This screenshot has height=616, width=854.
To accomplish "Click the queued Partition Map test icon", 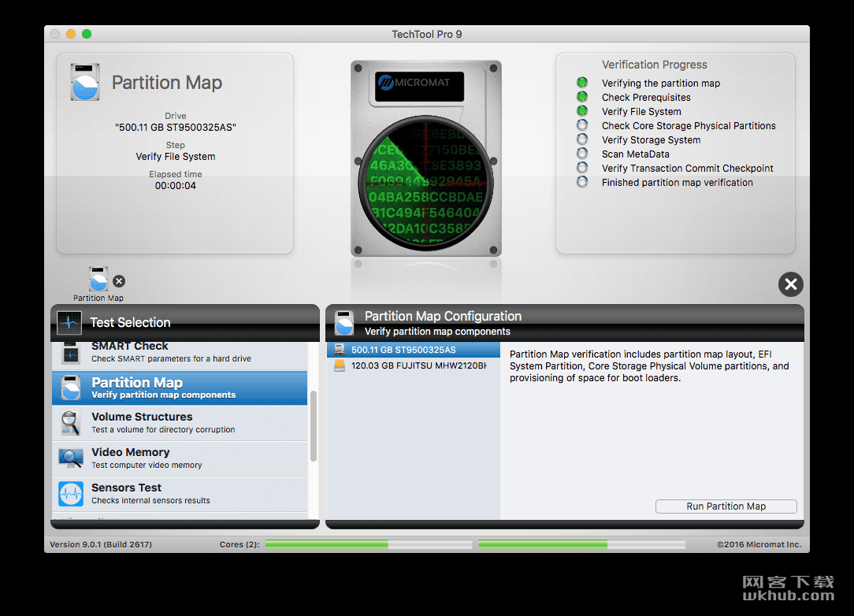I will (x=98, y=279).
